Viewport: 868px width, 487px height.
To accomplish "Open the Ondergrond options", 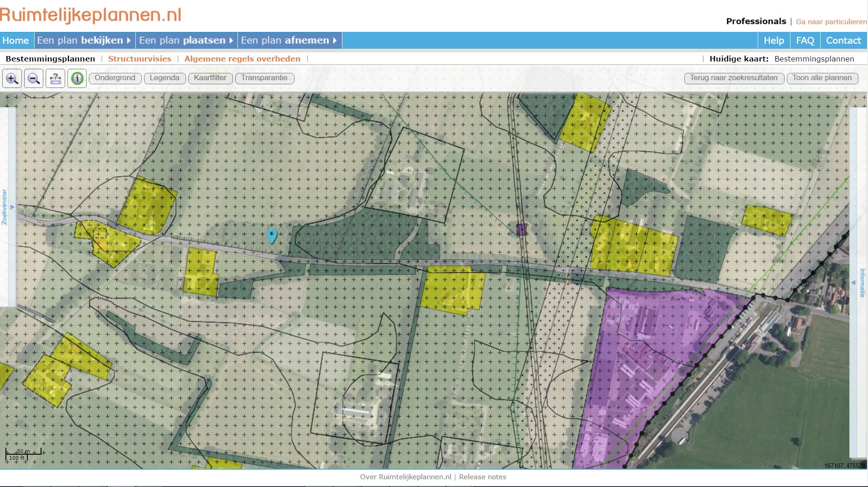I will (115, 78).
